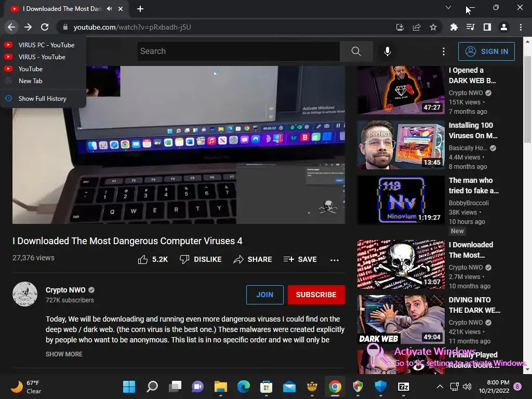Click page vertical scrollbar thumb

528,99
